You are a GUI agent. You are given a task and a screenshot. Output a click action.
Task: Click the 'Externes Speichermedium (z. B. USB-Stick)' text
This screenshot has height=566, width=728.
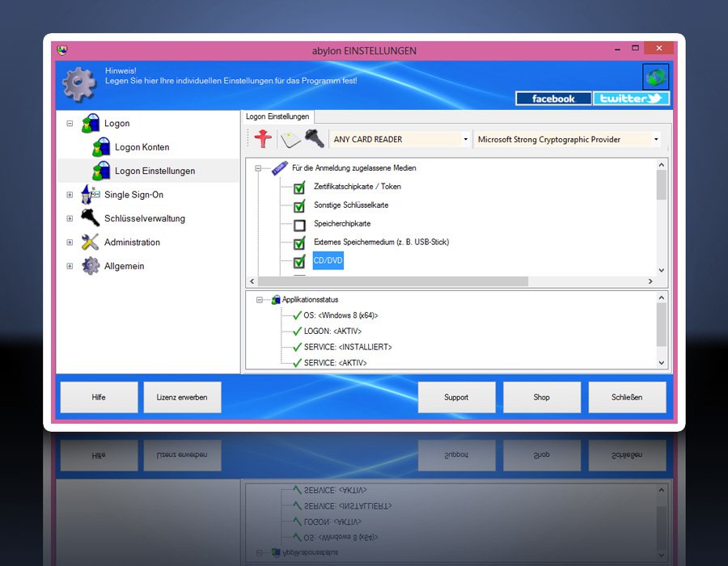click(381, 243)
